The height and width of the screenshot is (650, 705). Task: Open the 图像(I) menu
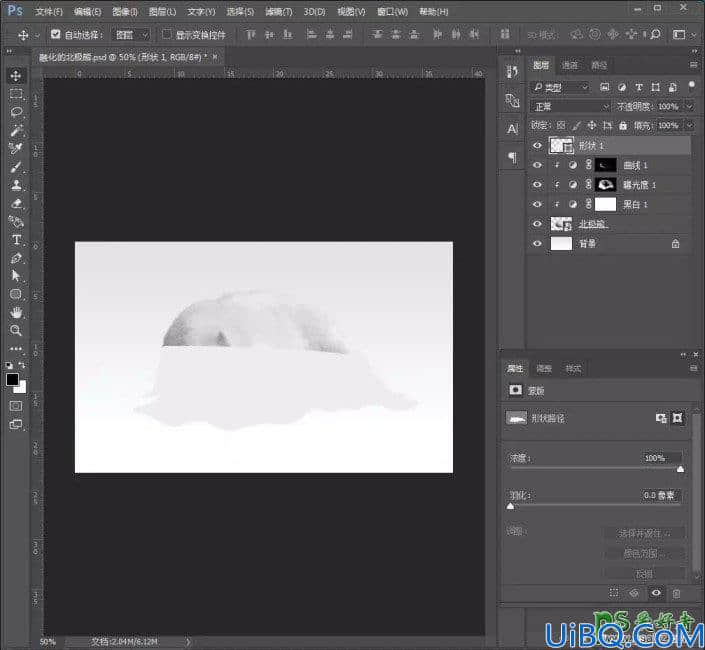point(125,12)
